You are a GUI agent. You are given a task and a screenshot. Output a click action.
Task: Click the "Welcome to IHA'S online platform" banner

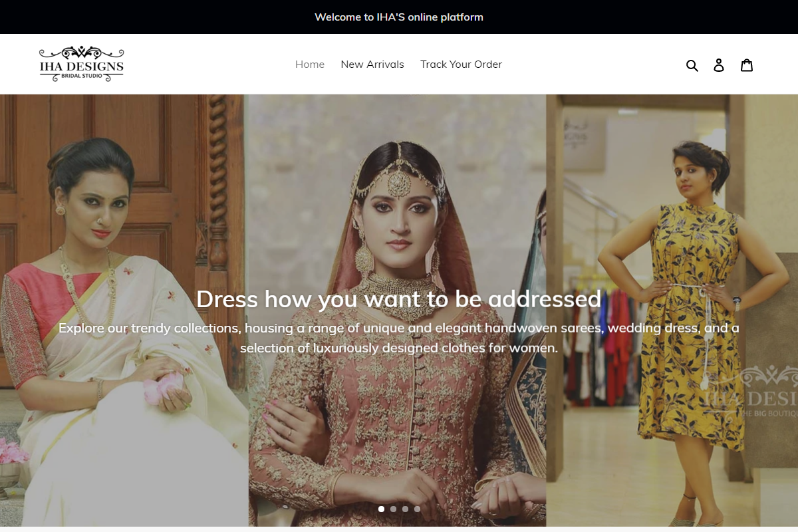(x=398, y=17)
